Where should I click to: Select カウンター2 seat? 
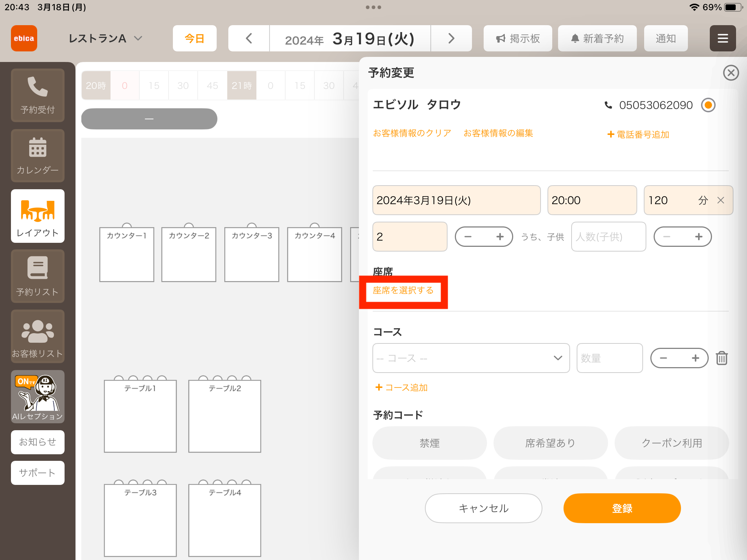(x=189, y=254)
